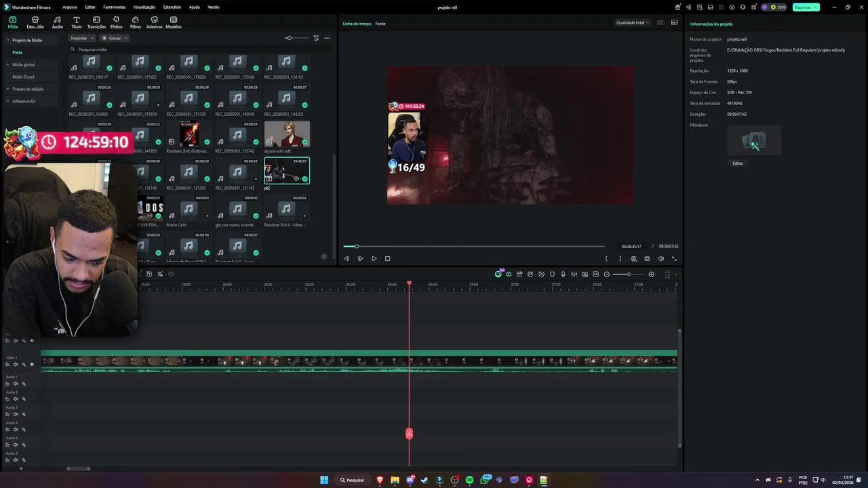
Task: Open the Arquivo menu
Action: [69, 7]
